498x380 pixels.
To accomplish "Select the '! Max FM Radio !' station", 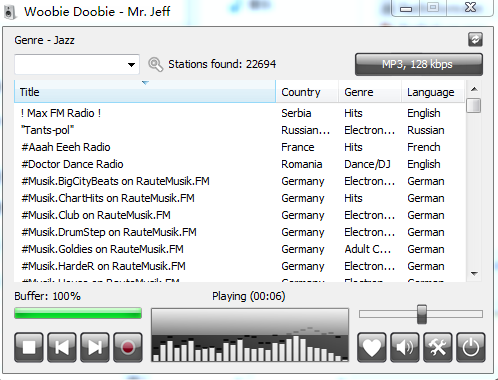I will click(239, 113).
